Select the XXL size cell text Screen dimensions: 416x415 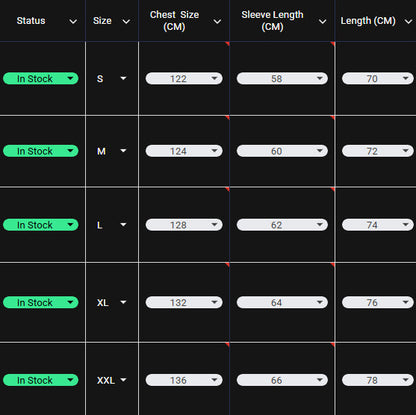click(x=106, y=380)
